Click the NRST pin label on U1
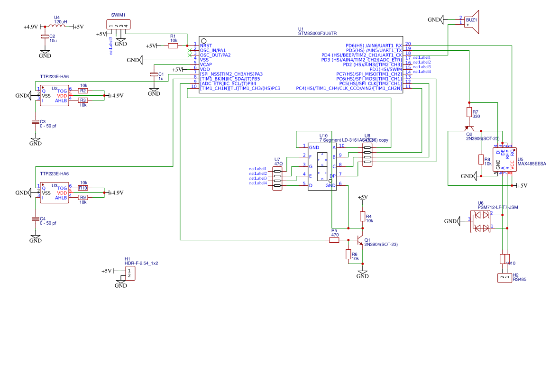 206,46
